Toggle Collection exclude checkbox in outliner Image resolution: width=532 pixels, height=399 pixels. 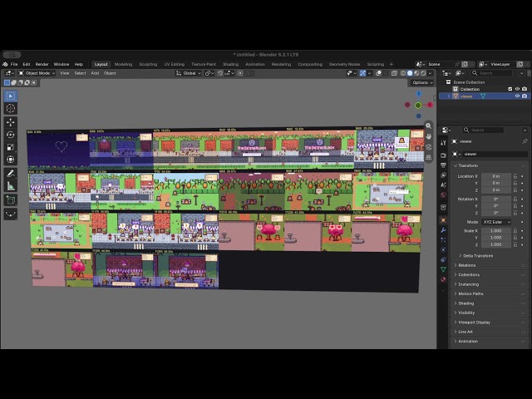(x=510, y=89)
